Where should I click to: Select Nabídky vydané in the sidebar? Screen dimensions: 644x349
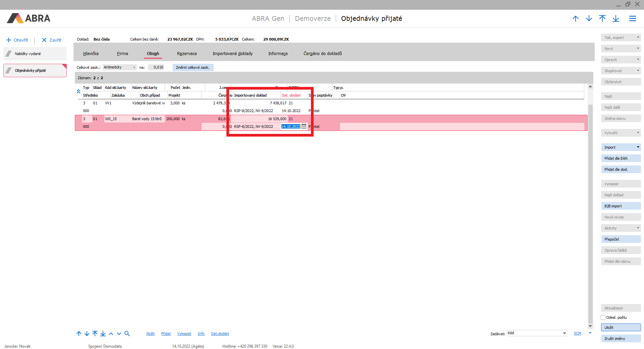pyautogui.click(x=35, y=54)
